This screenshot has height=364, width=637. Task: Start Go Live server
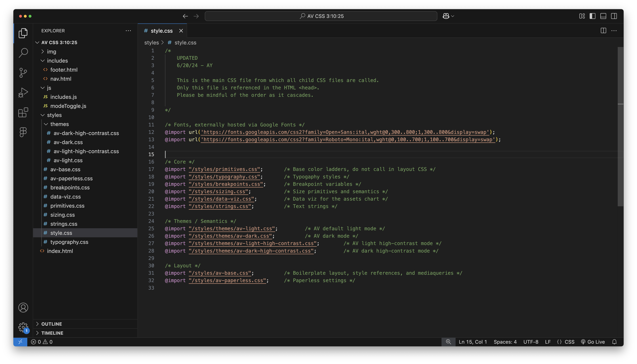(593, 342)
